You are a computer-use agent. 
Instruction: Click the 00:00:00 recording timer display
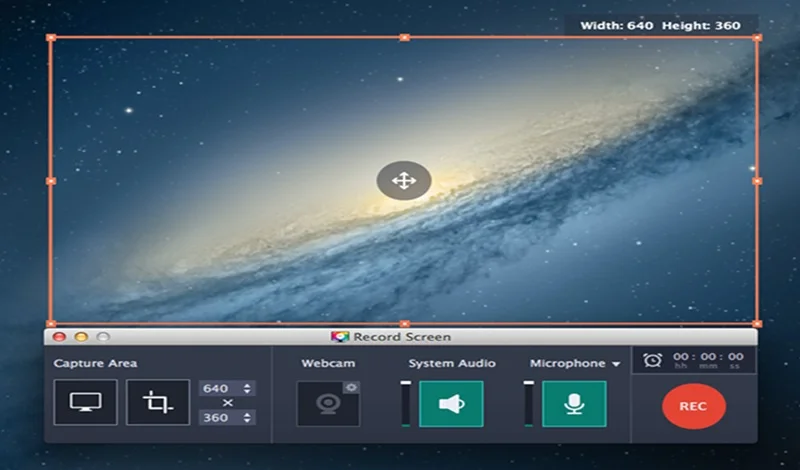(x=708, y=359)
